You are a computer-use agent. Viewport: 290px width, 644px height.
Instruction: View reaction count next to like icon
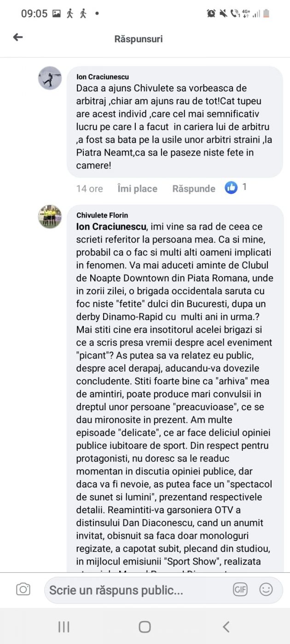244,187
